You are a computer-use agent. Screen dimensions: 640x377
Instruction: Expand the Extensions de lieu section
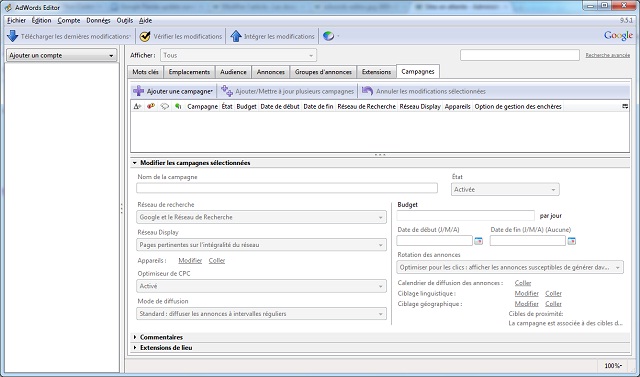pos(135,348)
